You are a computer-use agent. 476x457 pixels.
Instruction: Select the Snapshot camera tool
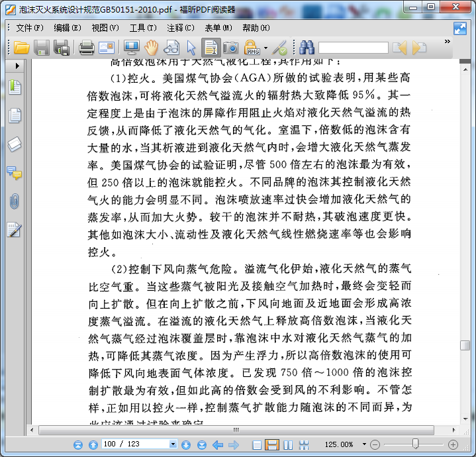230,48
